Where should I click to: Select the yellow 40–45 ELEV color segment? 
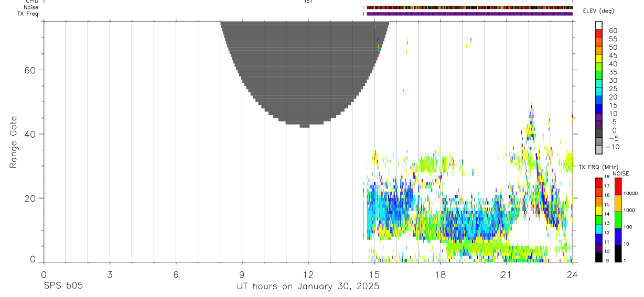(x=598, y=59)
